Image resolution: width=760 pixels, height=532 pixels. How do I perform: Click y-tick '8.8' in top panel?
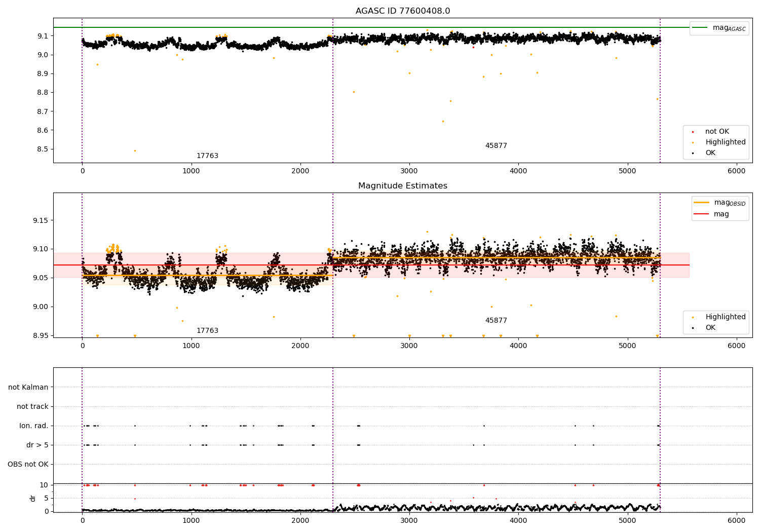click(x=42, y=93)
